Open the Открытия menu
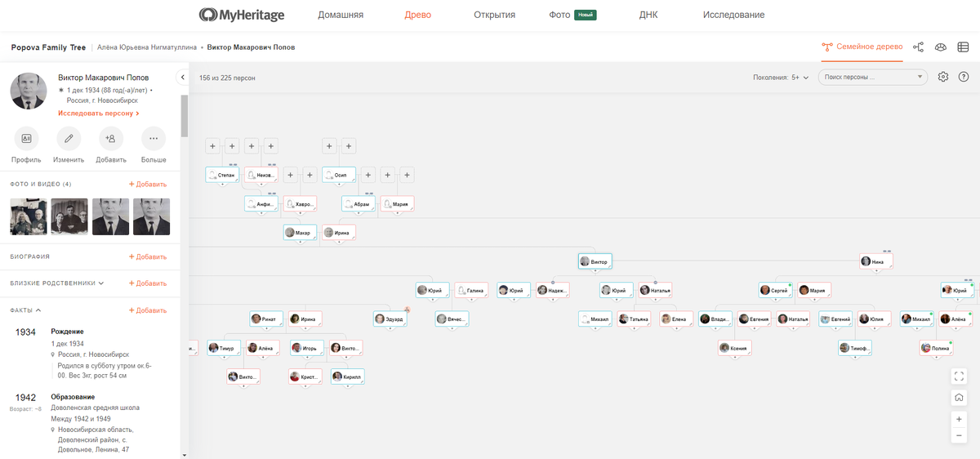The width and height of the screenshot is (980, 459). tap(494, 15)
